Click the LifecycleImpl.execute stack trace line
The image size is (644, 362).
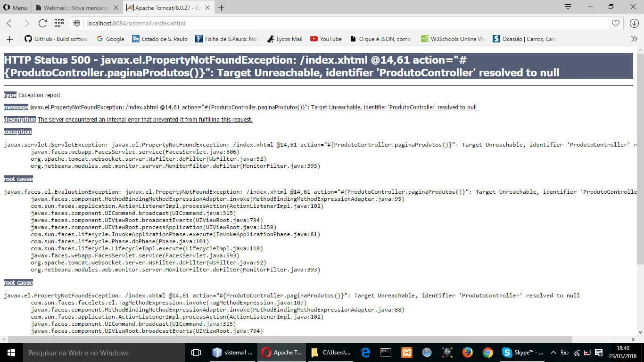coord(147,248)
